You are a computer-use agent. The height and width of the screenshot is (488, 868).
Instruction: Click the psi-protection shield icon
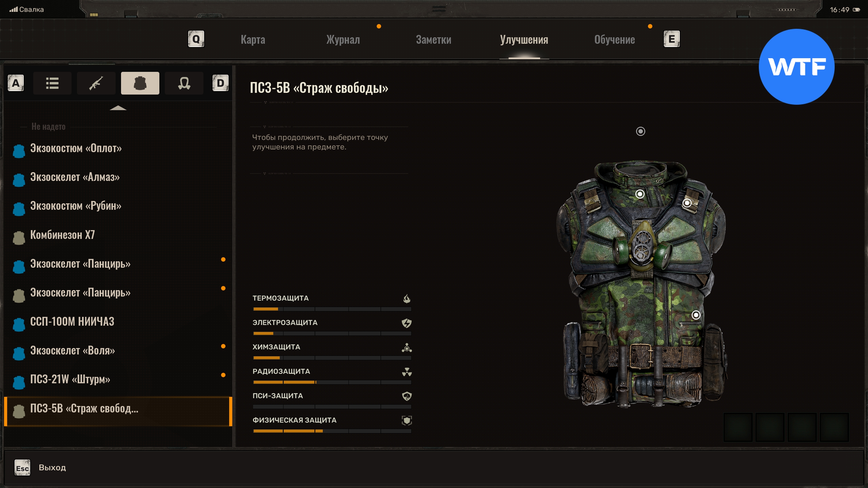[407, 396]
